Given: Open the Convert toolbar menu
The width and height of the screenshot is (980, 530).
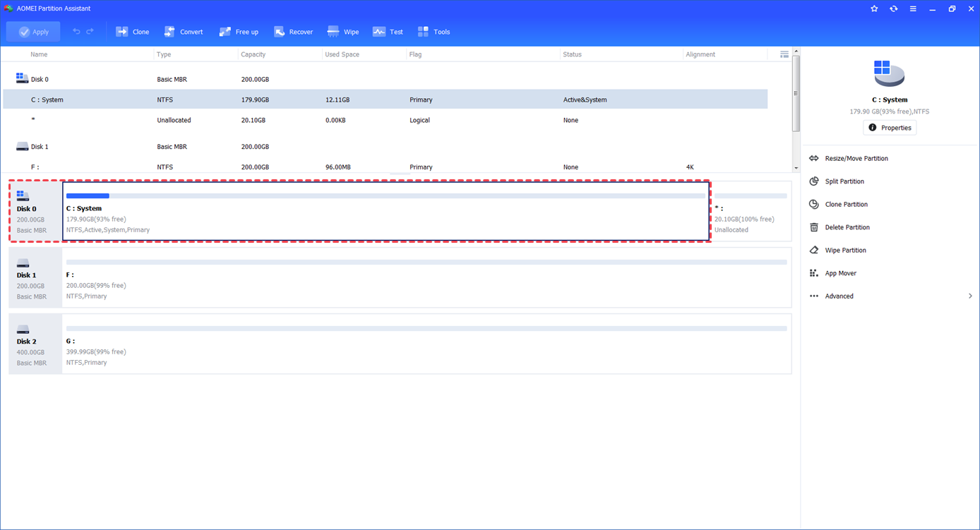Looking at the screenshot, I should [184, 32].
